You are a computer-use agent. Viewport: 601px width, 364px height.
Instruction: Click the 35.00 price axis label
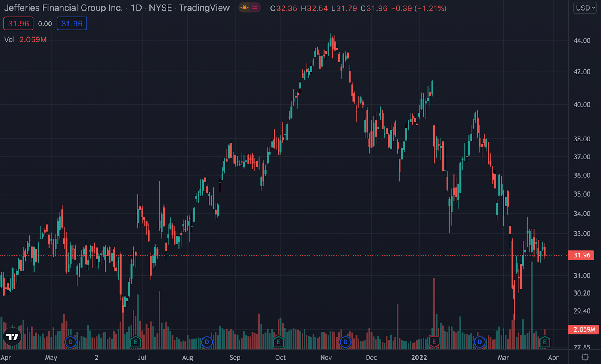[x=582, y=194]
